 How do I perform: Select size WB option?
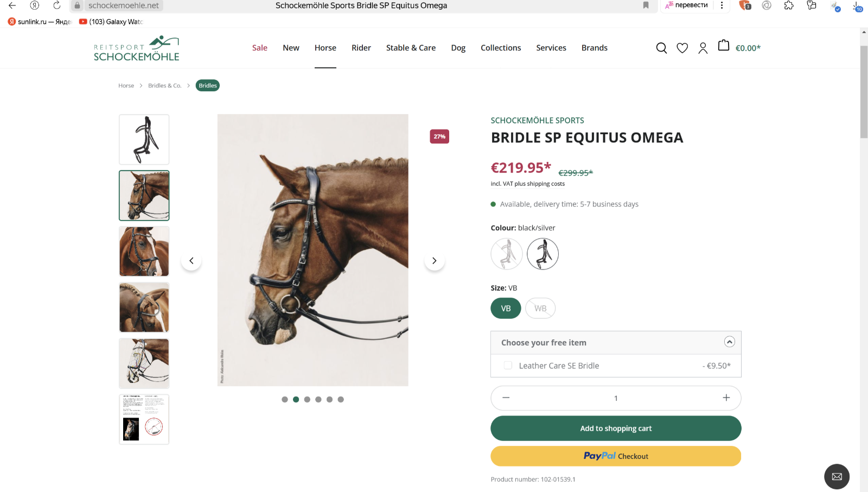[x=540, y=308]
